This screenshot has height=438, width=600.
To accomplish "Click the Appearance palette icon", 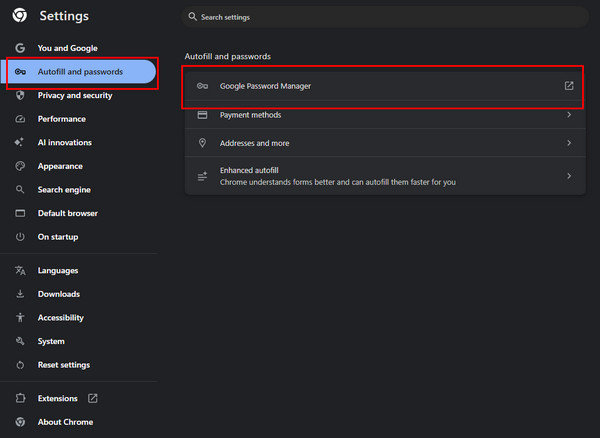I will [19, 166].
